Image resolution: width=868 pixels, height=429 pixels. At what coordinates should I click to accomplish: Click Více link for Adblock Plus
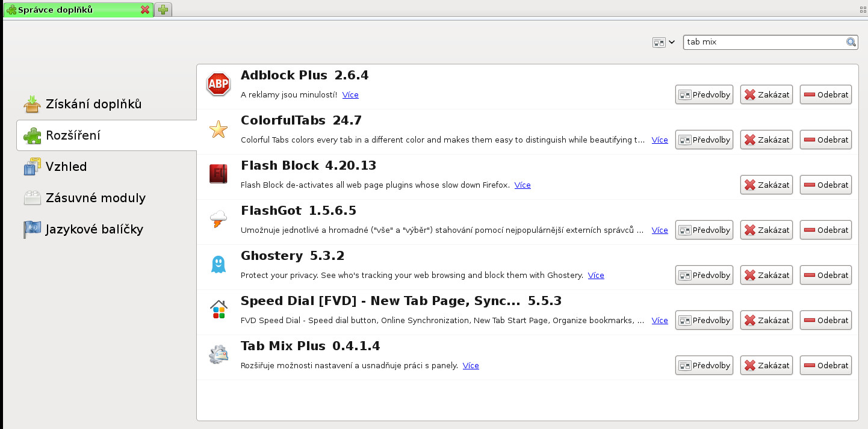click(x=350, y=94)
